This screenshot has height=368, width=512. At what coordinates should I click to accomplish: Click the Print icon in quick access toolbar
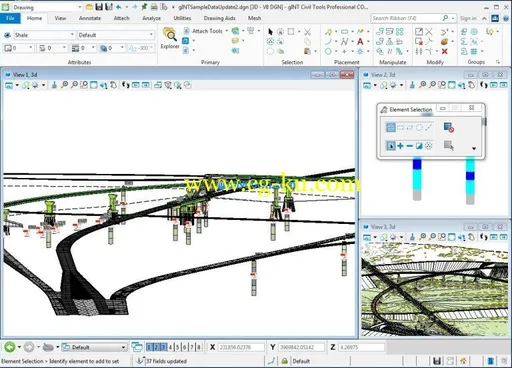click(x=154, y=7)
